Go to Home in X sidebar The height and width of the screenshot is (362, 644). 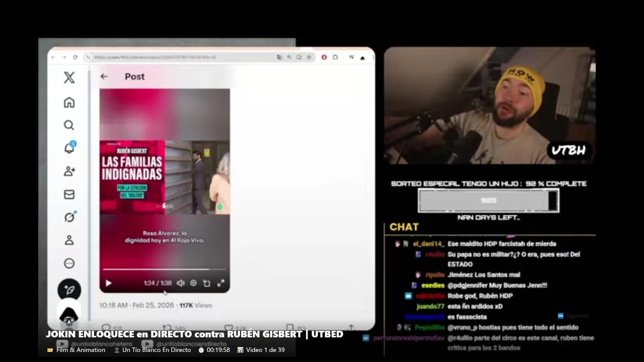click(x=69, y=103)
